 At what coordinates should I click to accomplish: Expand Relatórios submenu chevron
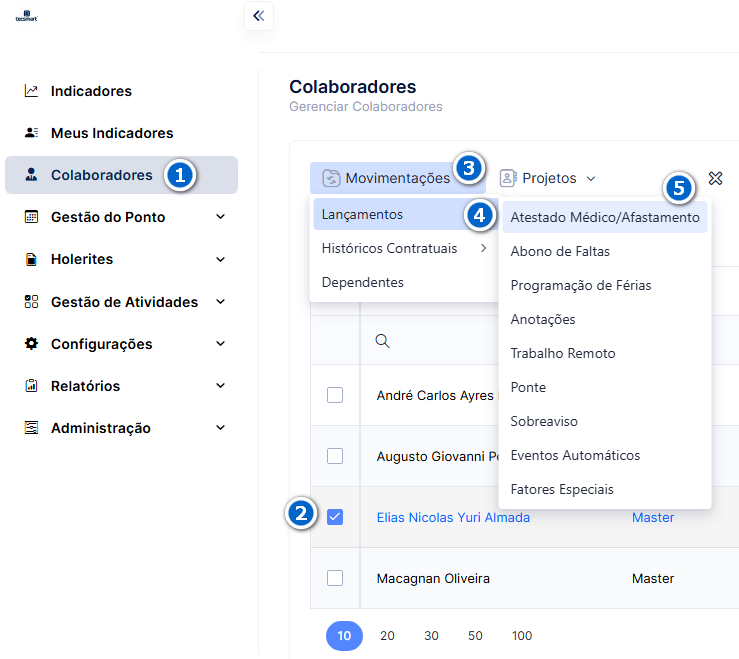pos(220,386)
